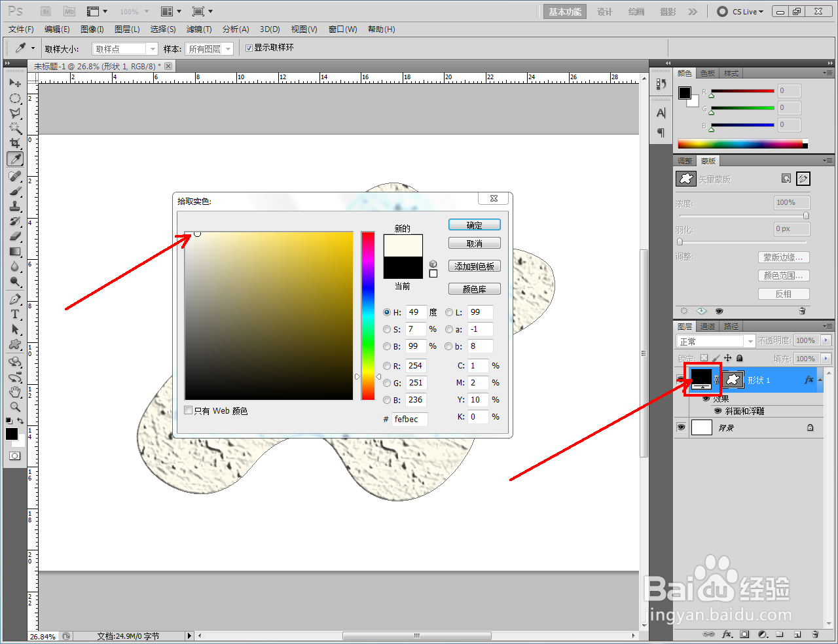Select the Pen tool

15,300
